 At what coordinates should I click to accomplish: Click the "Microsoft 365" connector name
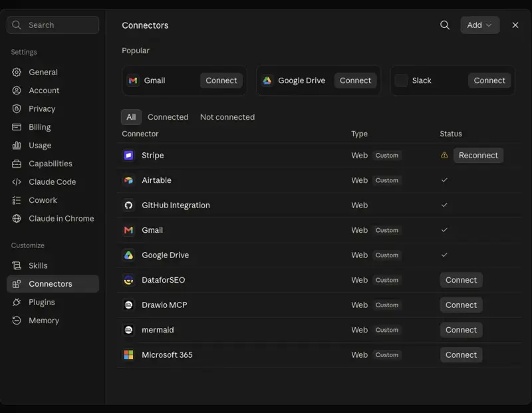pos(167,355)
